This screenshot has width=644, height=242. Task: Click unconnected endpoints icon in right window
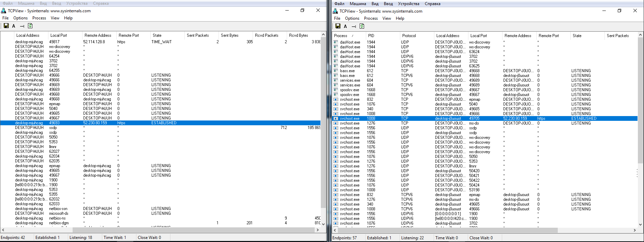click(354, 26)
